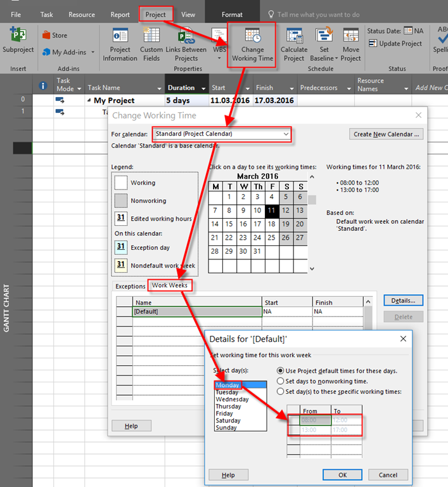This screenshot has width=448, height=487.
Task: Click the Subproject insert icon
Action: click(x=18, y=35)
